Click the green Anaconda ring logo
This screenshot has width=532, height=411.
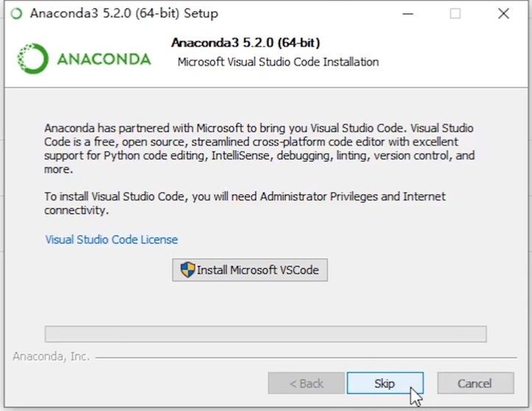(x=32, y=59)
